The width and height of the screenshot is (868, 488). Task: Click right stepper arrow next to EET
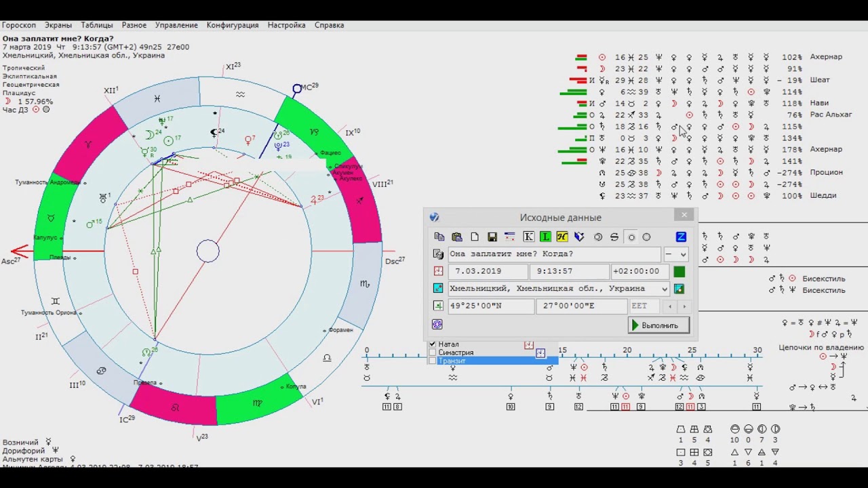coord(684,306)
